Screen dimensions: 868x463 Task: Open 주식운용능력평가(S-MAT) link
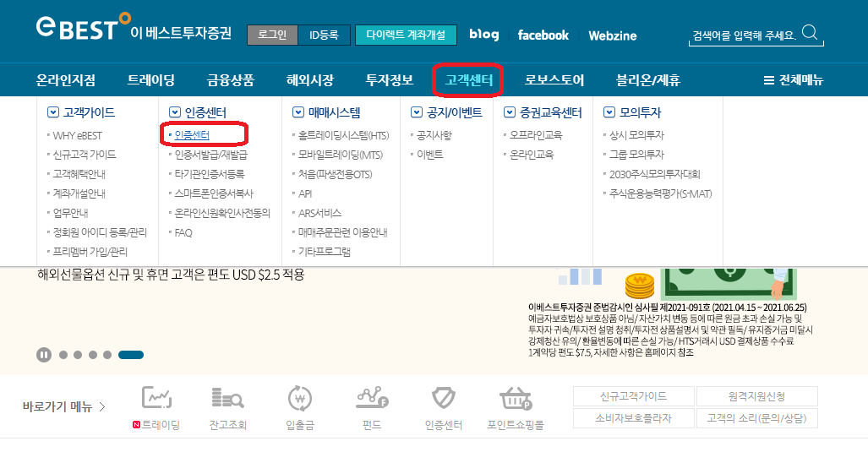coord(660,193)
